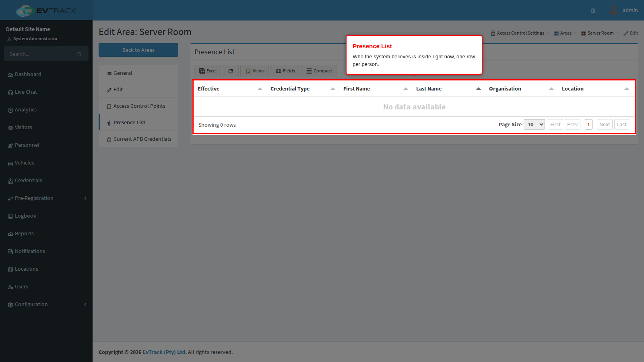Open EvTrack (Pty) Ltd. footer link
The image size is (644, 362).
point(165,352)
